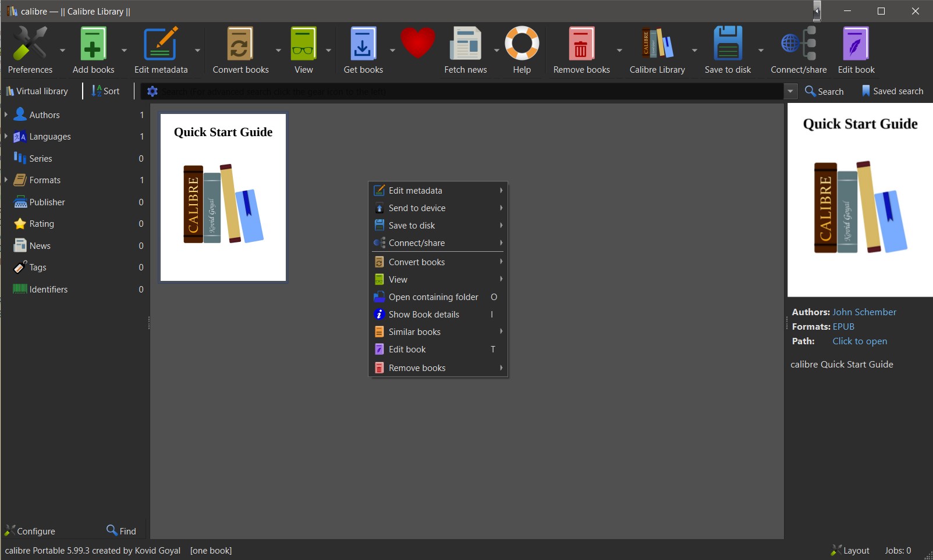Click the Virtual library button

(37, 91)
